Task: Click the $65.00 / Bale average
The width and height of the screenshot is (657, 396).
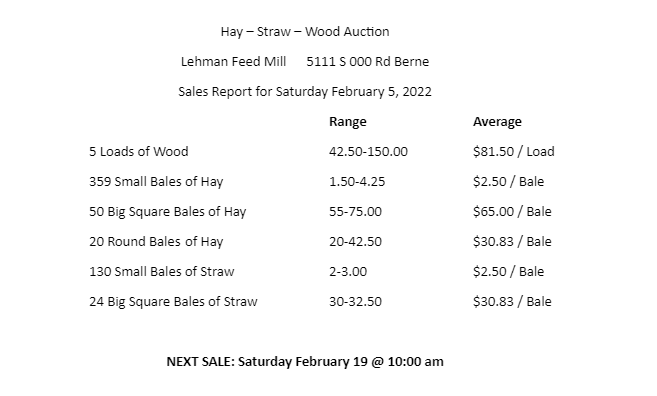Action: 512,212
